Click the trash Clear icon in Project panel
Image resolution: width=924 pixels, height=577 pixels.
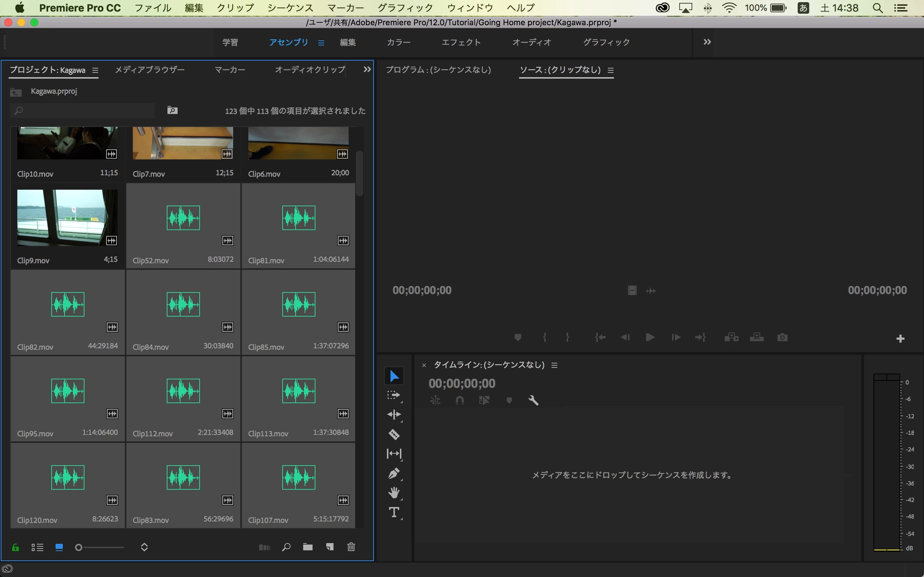pos(351,547)
